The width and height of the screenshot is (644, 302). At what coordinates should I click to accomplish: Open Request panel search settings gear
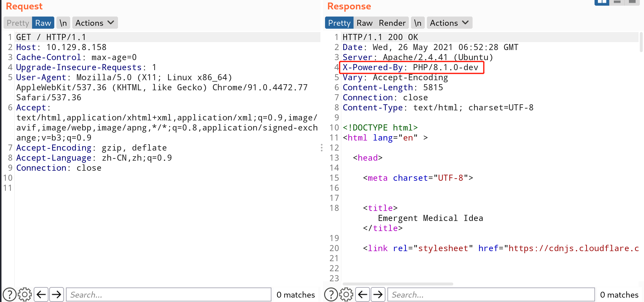click(x=25, y=294)
